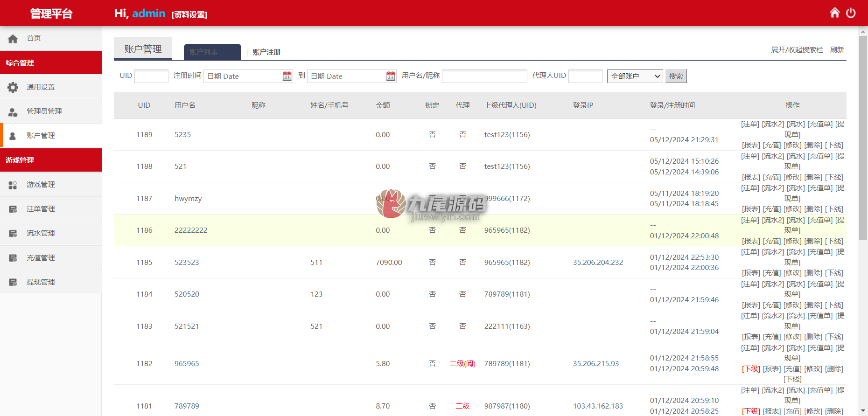Click the house icon beside 首页 in the sidebar

13,39
